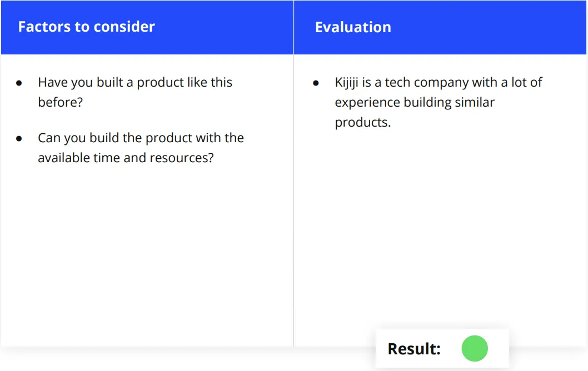Click the word 'before?' in first column
This screenshot has width=588, height=371.
(x=61, y=102)
